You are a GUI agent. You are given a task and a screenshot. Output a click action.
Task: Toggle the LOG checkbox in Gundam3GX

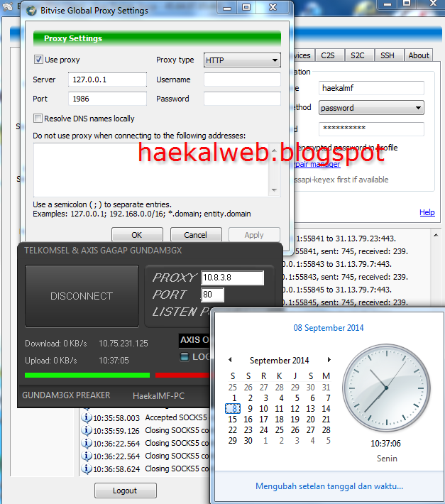tap(185, 357)
